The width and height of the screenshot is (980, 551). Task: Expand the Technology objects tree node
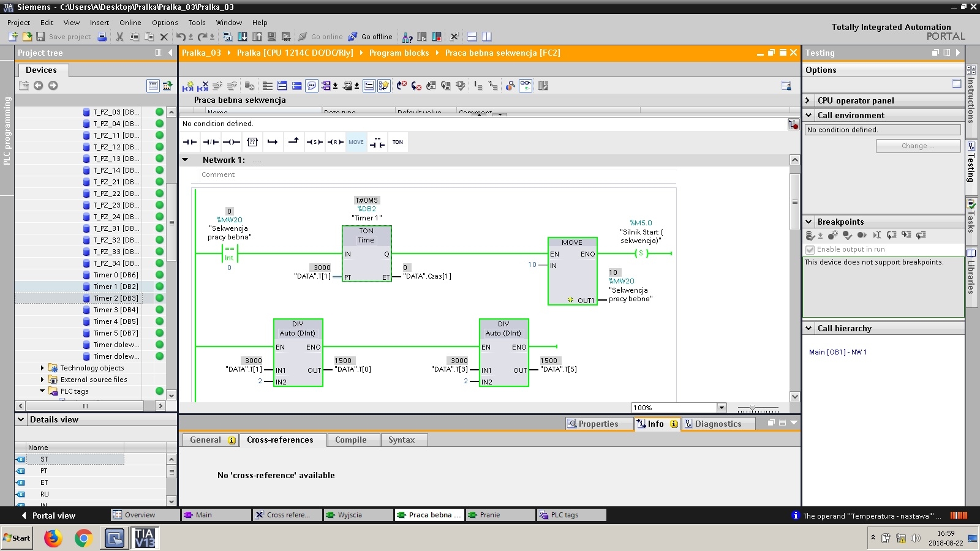pyautogui.click(x=42, y=368)
